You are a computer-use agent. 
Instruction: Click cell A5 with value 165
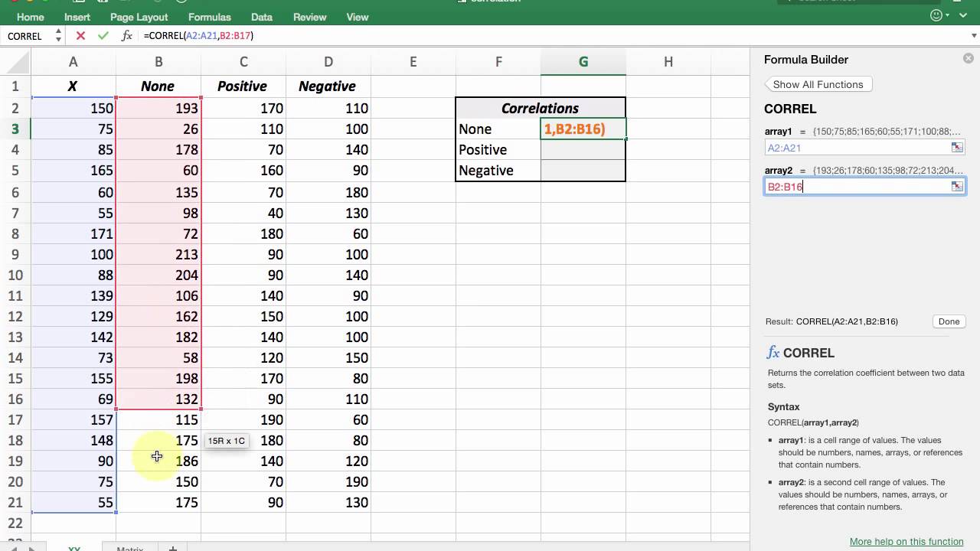73,171
